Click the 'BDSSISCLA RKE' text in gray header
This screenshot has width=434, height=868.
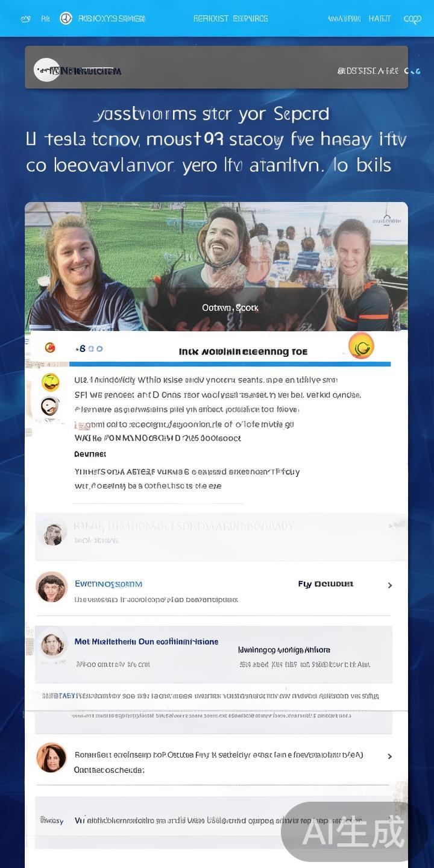click(368, 71)
